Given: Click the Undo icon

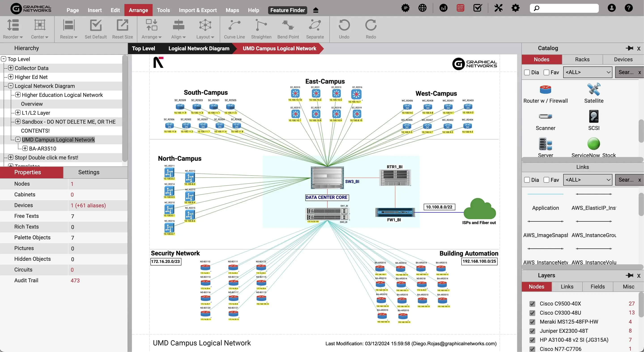Looking at the screenshot, I should point(344,25).
